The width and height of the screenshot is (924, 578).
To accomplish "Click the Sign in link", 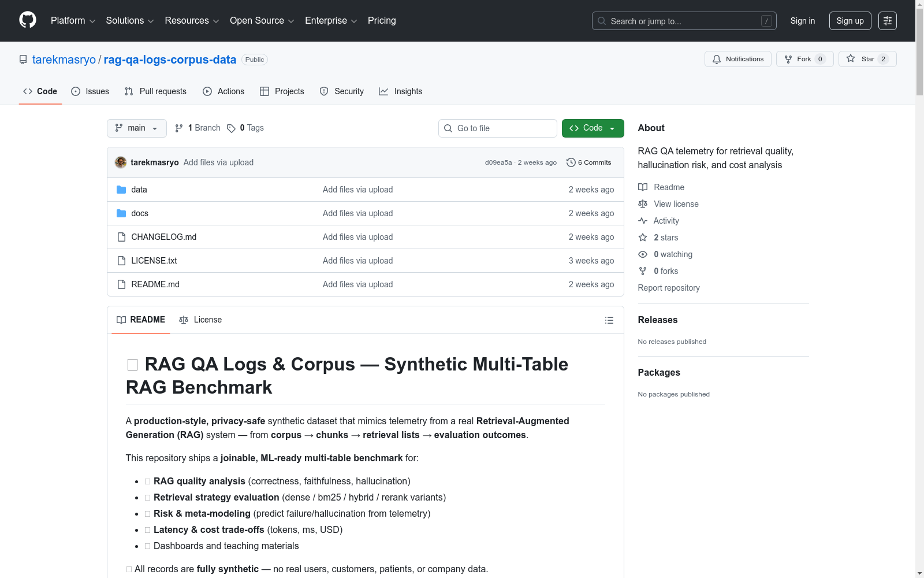I will click(803, 21).
